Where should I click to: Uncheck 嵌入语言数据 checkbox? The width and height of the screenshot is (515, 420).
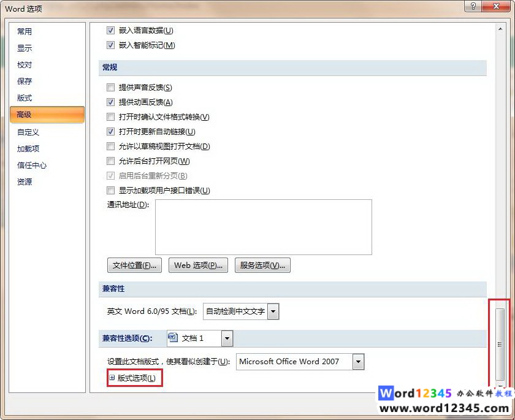tap(111, 30)
